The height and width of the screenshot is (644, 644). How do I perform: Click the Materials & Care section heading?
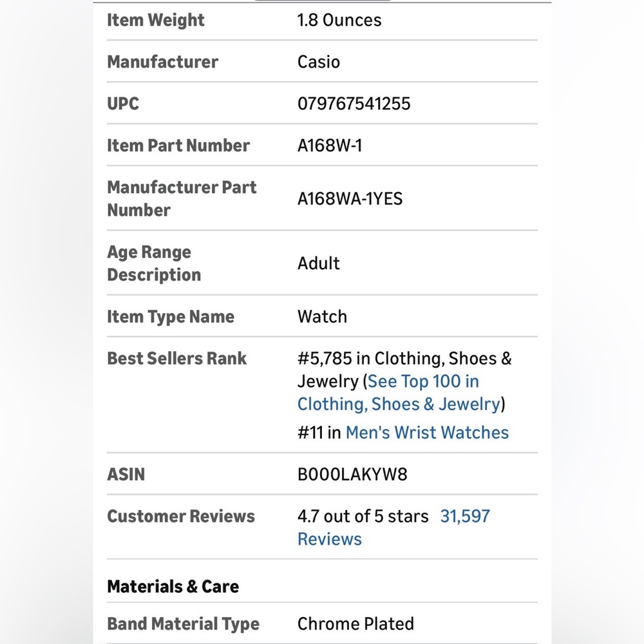[173, 587]
